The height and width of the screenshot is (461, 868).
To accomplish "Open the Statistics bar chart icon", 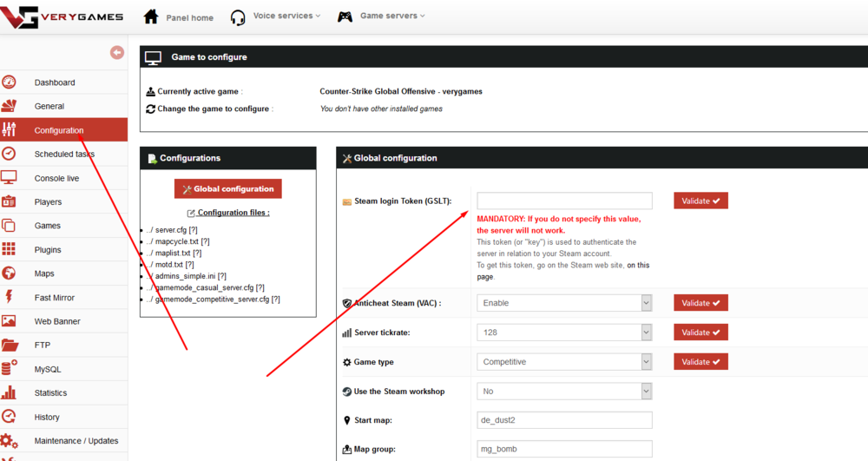I will click(10, 392).
